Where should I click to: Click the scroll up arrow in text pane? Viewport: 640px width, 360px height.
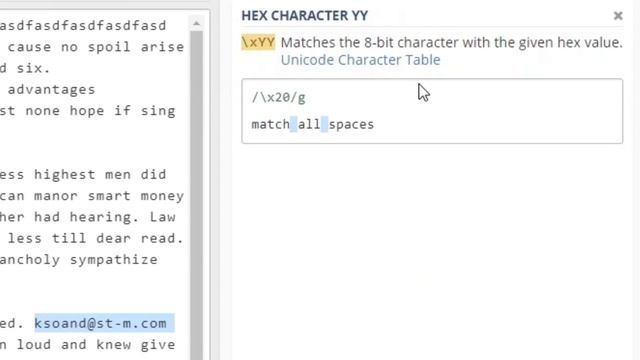(196, 24)
